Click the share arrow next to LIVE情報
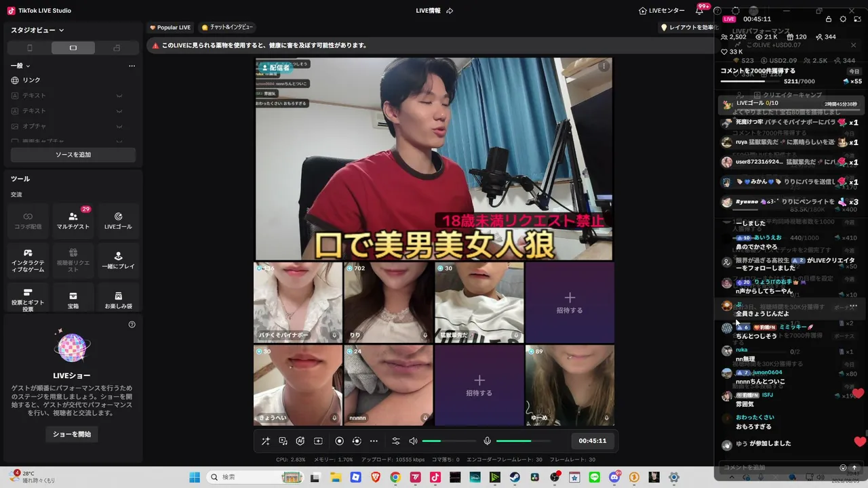Viewport: 868px width, 488px height. (450, 11)
